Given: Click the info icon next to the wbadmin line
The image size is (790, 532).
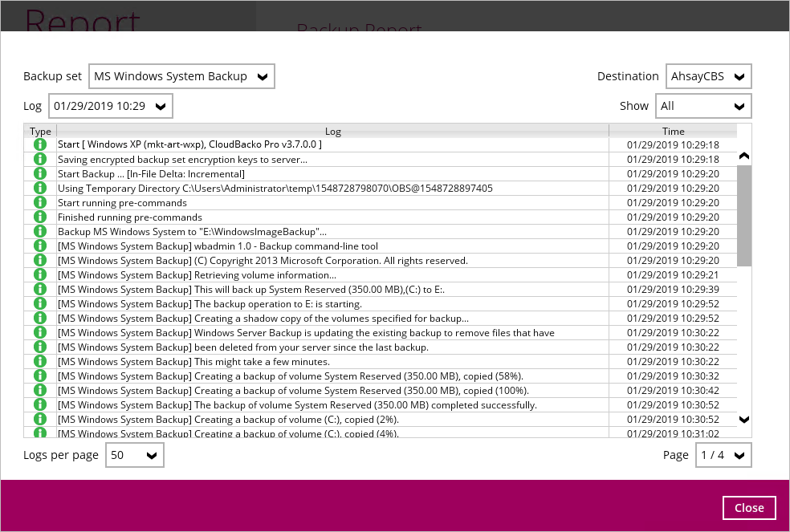Looking at the screenshot, I should [x=40, y=246].
